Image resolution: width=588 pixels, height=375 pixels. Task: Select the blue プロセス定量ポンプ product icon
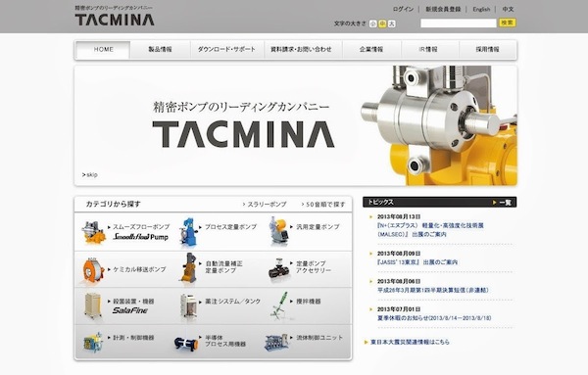click(x=188, y=232)
